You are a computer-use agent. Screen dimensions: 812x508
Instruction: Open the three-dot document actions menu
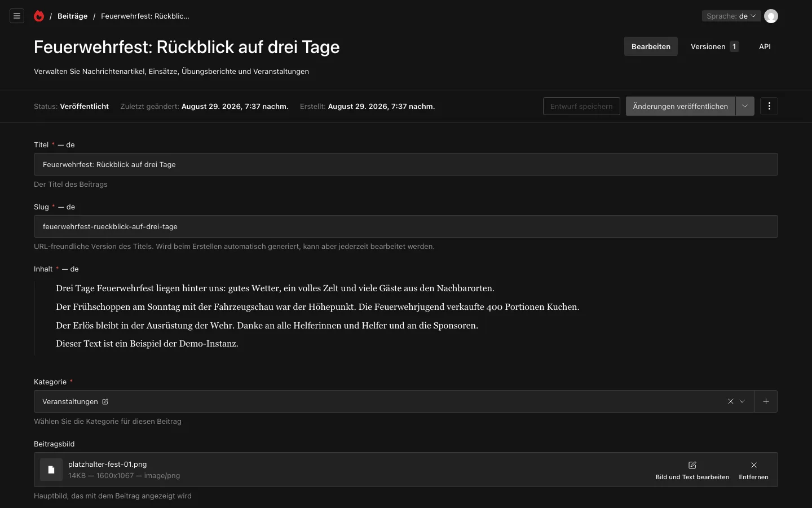pyautogui.click(x=769, y=106)
